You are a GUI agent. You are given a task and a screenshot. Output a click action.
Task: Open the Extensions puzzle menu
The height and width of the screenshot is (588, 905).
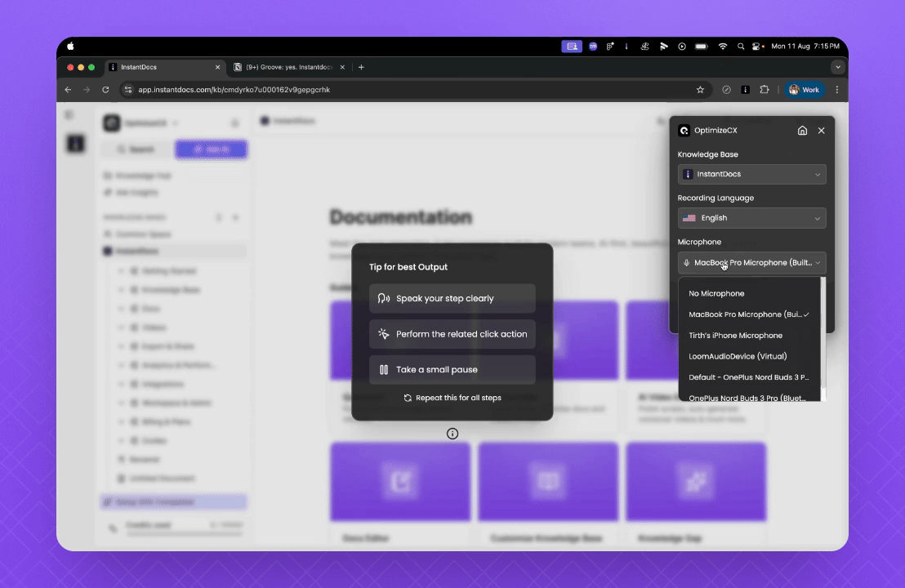(x=765, y=90)
